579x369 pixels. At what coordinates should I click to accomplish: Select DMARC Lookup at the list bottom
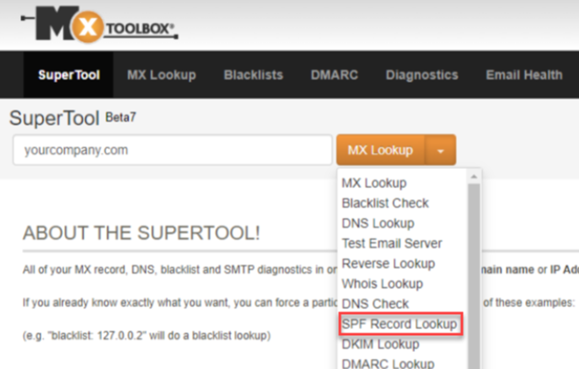pos(388,363)
